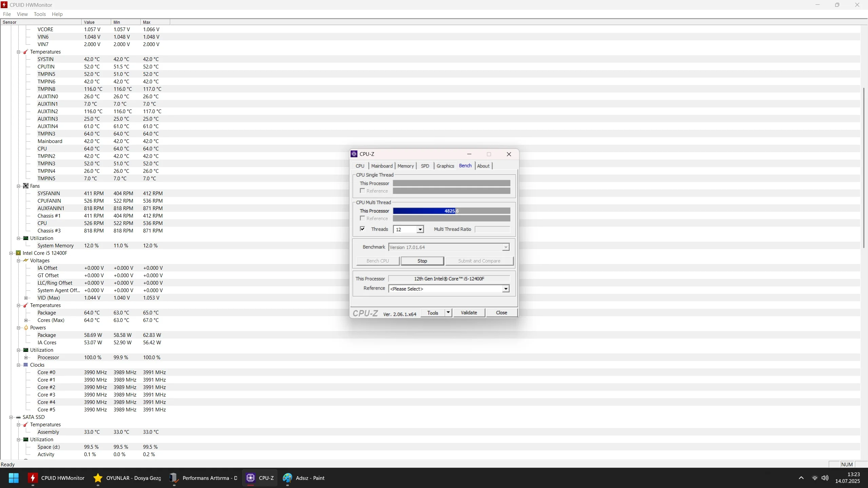Open the Reference Please Select dropdown

coord(506,289)
